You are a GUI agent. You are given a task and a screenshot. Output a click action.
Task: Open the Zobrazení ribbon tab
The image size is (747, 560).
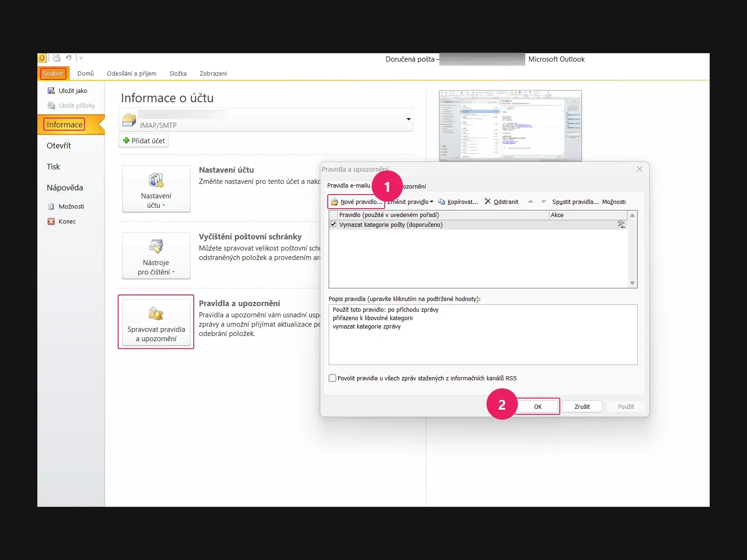pos(213,73)
